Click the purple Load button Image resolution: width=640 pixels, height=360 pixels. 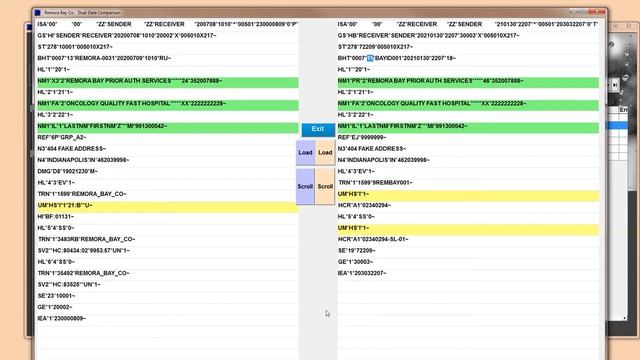pyautogui.click(x=305, y=153)
